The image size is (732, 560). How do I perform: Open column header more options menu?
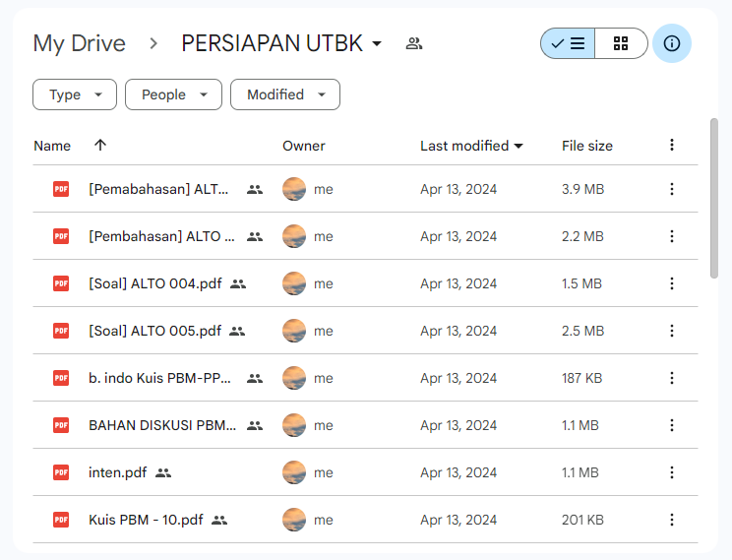pos(672,145)
